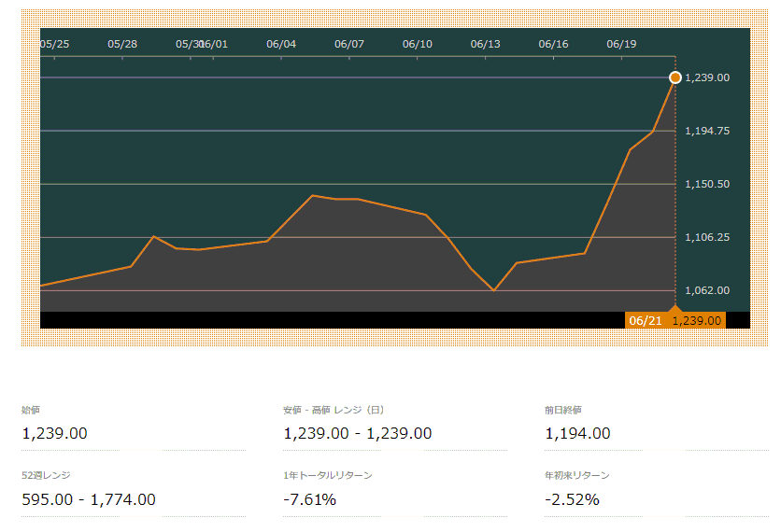This screenshot has width=781, height=532.
Task: Select the 05/28 date tick
Action: [122, 44]
